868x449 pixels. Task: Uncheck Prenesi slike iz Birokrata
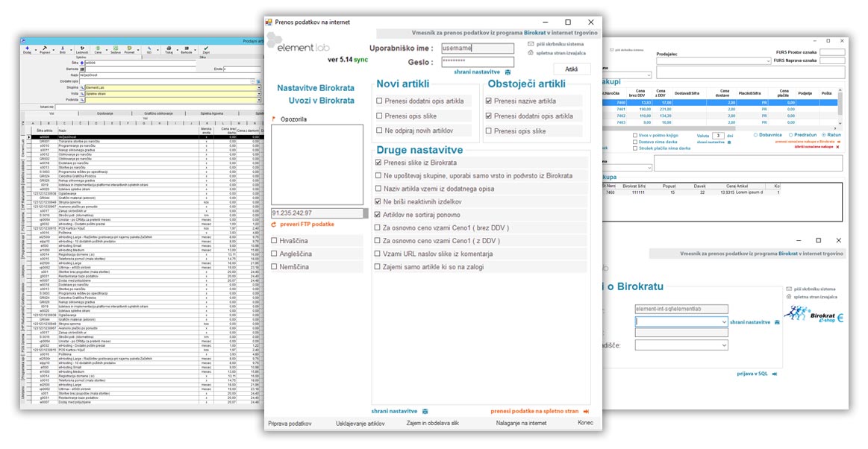point(378,163)
